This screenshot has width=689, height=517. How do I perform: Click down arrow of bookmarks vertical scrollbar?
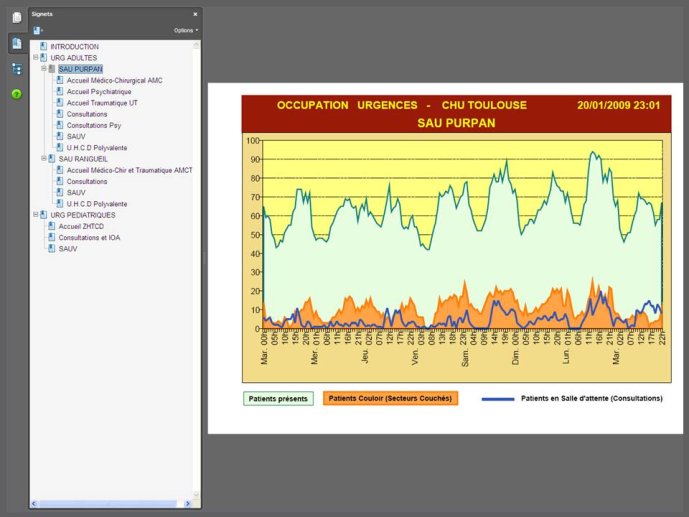(196, 495)
